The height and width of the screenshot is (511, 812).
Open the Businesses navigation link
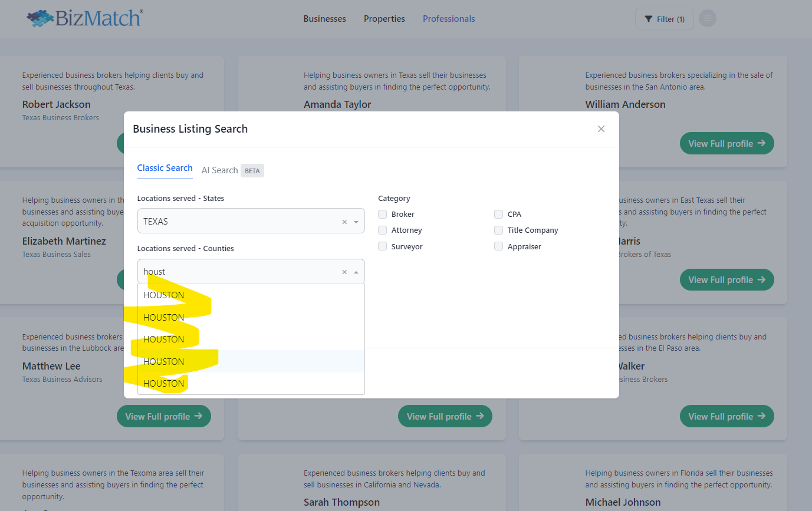[x=324, y=19]
